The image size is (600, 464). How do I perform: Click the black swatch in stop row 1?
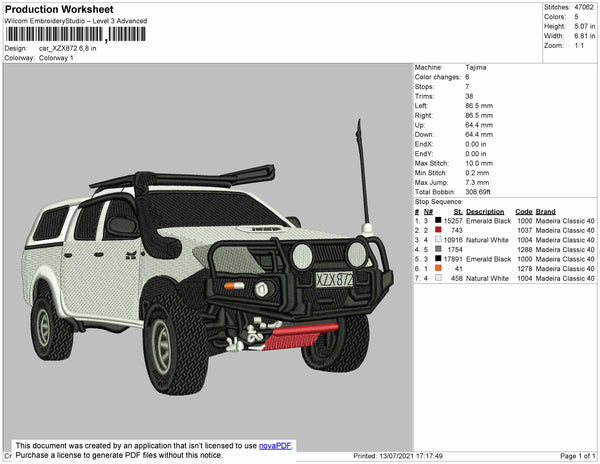438,220
